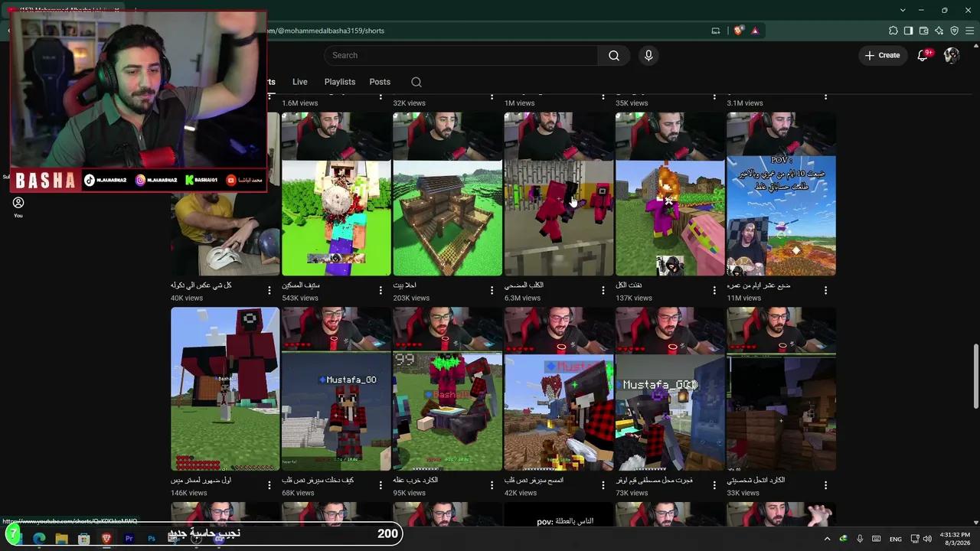Open Brave Rewards triangle icon
The image size is (980, 551).
point(755,31)
